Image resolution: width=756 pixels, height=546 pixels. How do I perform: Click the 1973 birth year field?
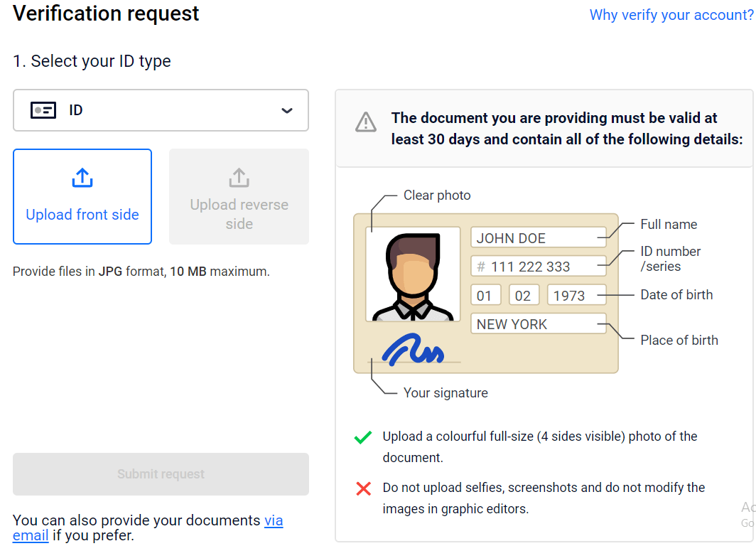coord(576,295)
